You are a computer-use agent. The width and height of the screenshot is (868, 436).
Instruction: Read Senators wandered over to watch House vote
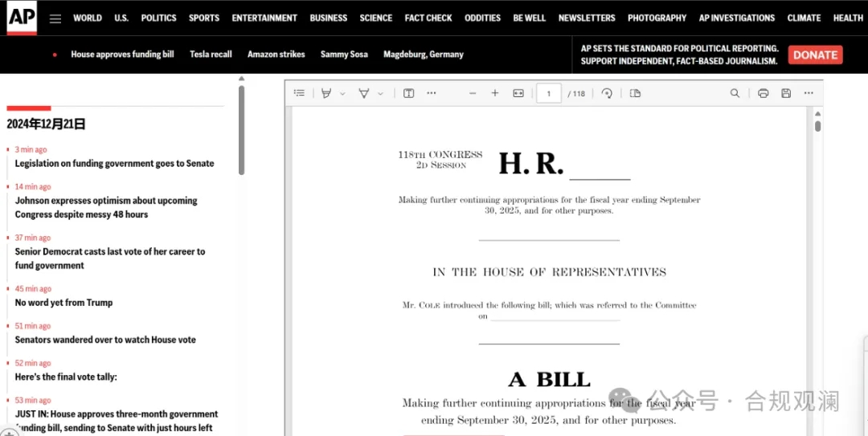(105, 340)
